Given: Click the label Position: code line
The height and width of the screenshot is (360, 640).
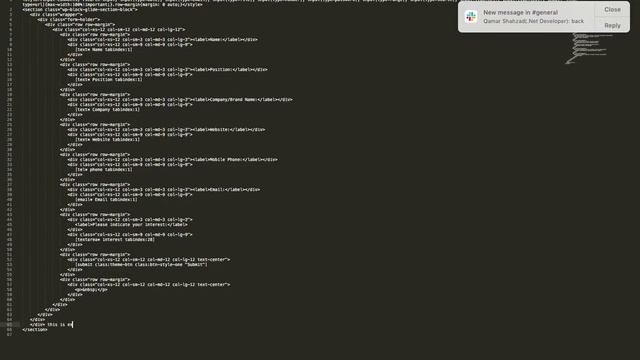Looking at the screenshot, I should (167, 69).
